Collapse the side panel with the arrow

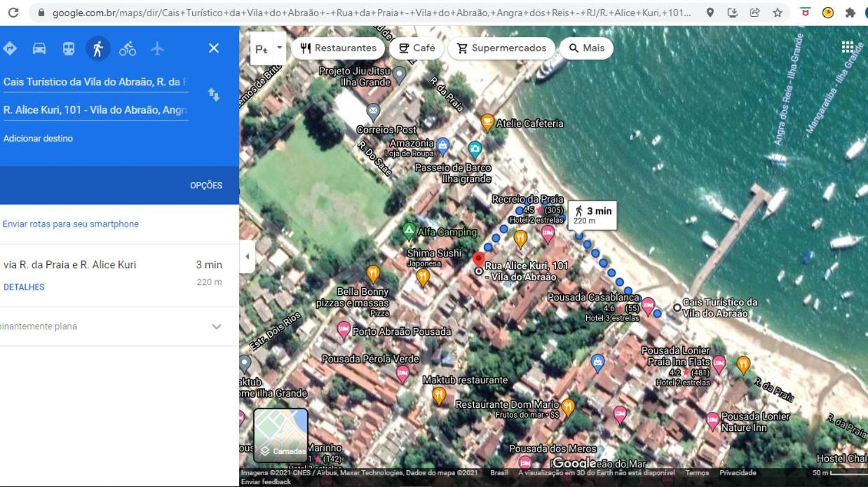tap(247, 256)
